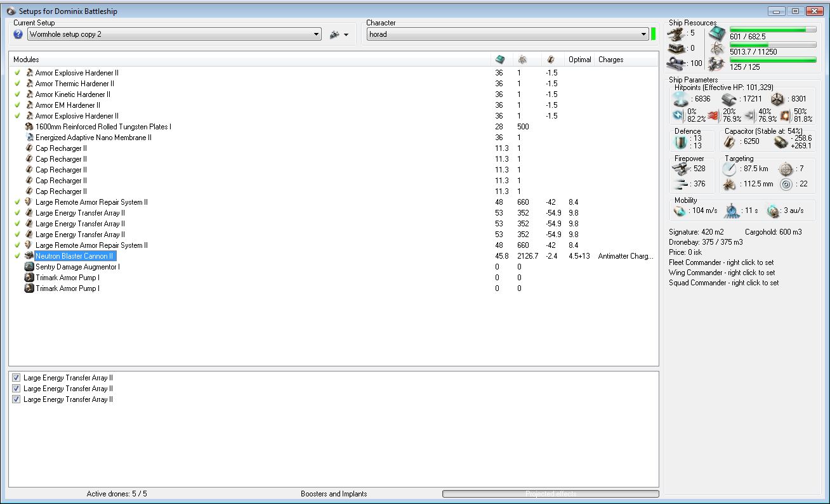Image resolution: width=830 pixels, height=504 pixels.
Task: Click the CPU icon beside 601 / 682.5
Action: pyautogui.click(x=717, y=34)
